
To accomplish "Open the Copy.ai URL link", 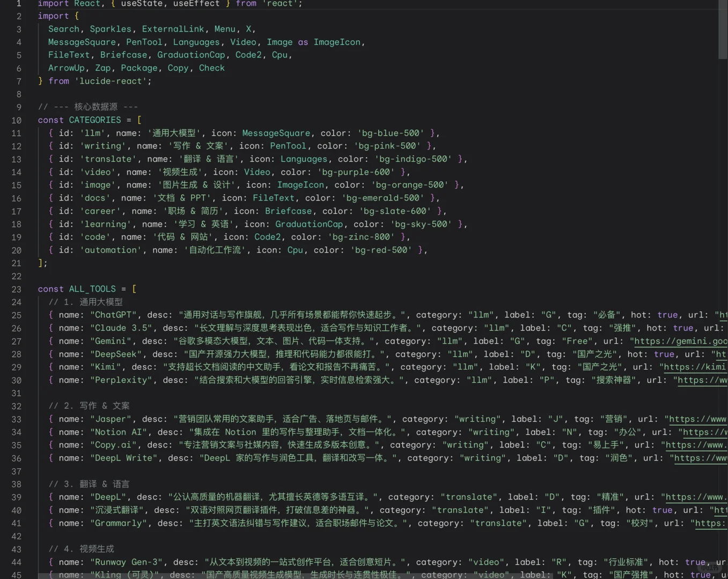I will pyautogui.click(x=696, y=445).
